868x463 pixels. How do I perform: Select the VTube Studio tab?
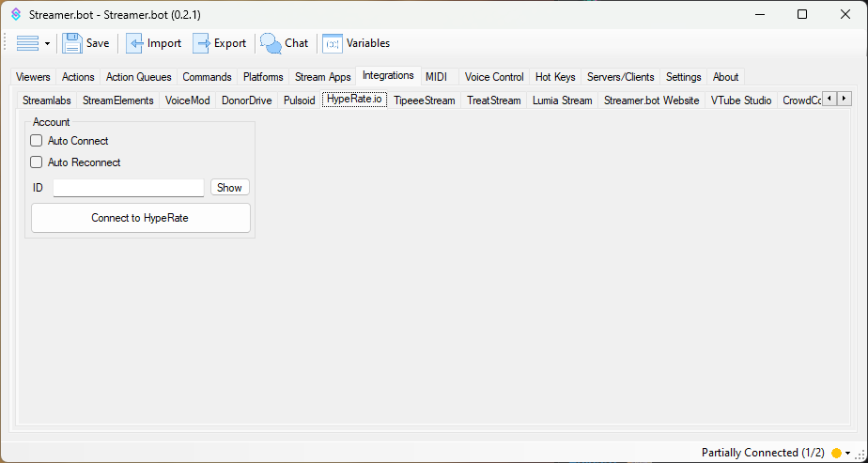click(x=740, y=100)
